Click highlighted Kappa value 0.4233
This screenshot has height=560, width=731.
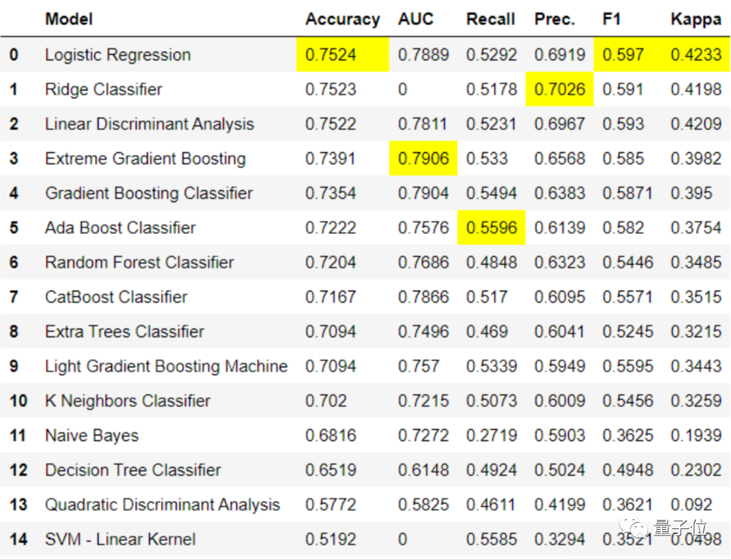point(696,55)
